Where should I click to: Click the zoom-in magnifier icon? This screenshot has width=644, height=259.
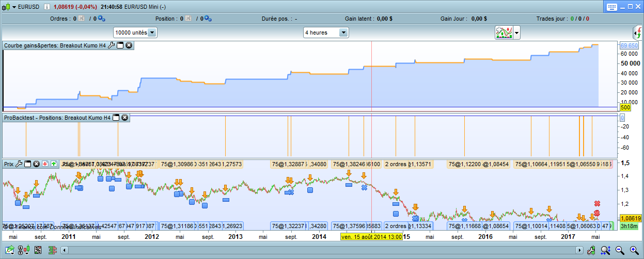coord(634,250)
